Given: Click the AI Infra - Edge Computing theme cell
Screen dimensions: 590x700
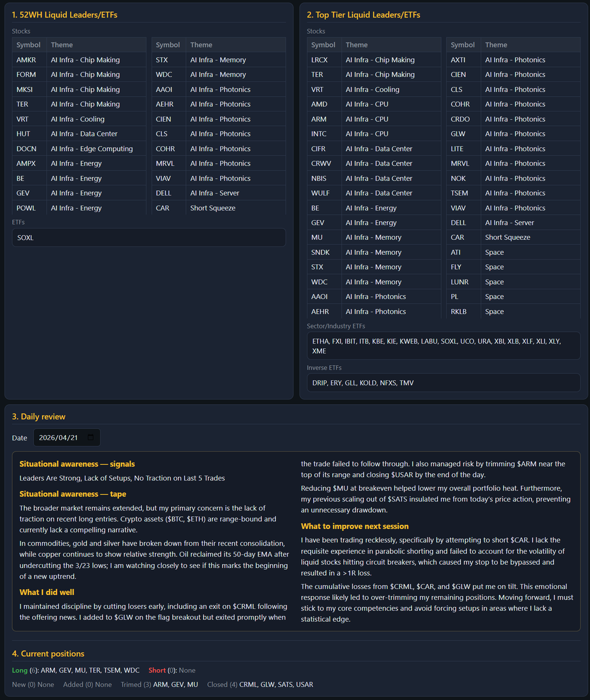Looking at the screenshot, I should (x=96, y=149).
